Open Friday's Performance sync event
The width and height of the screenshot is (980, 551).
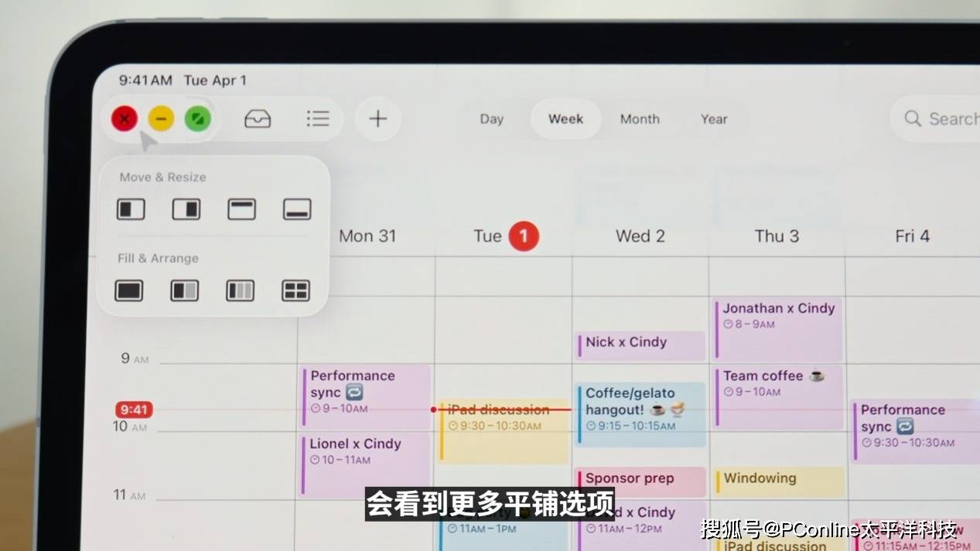point(916,431)
